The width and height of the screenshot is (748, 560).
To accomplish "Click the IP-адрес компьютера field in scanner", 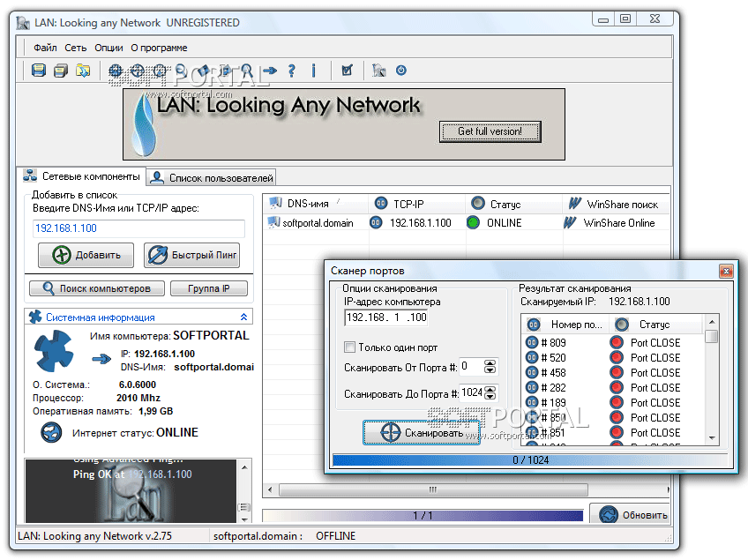I will click(x=386, y=317).
